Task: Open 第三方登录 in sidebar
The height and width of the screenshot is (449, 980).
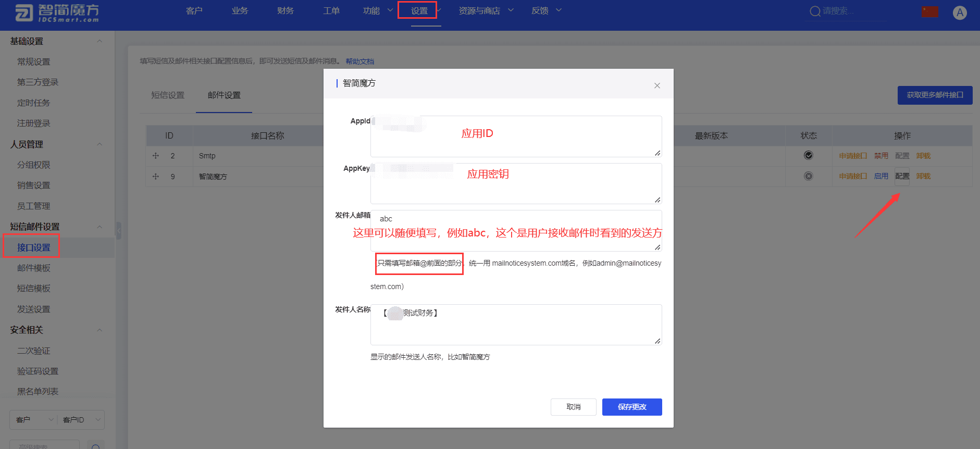Action: pyautogui.click(x=38, y=82)
